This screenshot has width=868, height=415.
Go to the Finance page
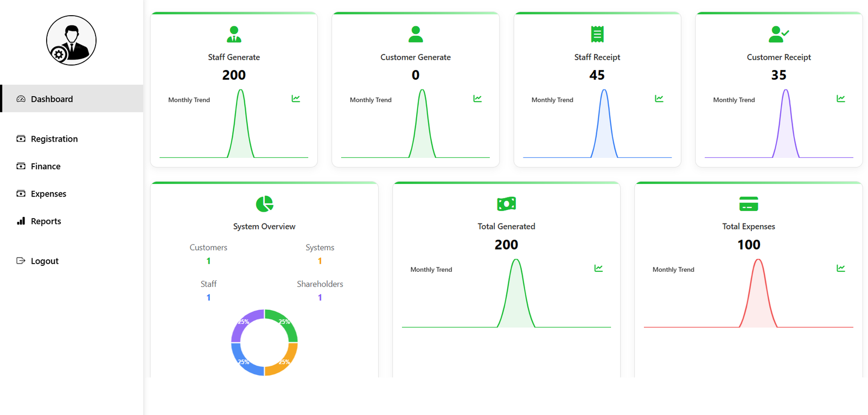[x=46, y=167]
